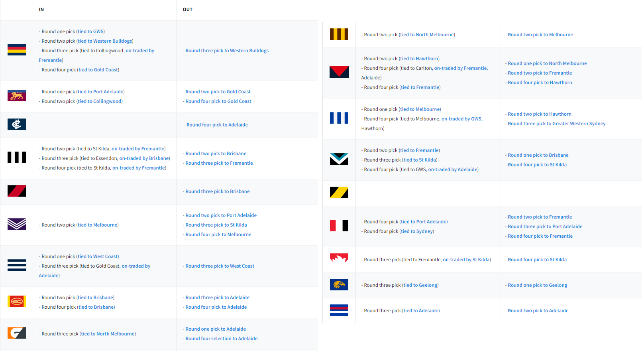Open Port Adelaide row's 'Round four pick to St Kilda'

537,165
